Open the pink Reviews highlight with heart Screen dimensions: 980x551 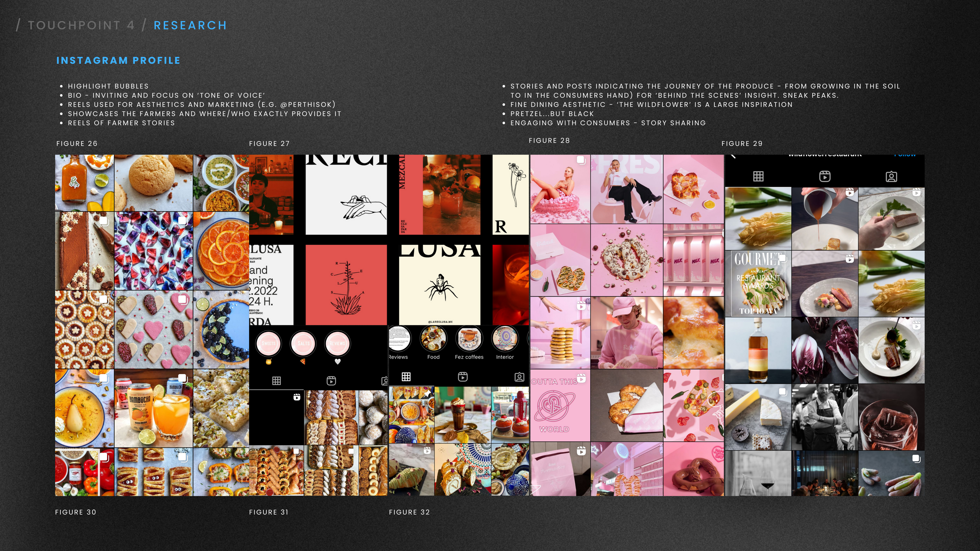[x=337, y=343]
